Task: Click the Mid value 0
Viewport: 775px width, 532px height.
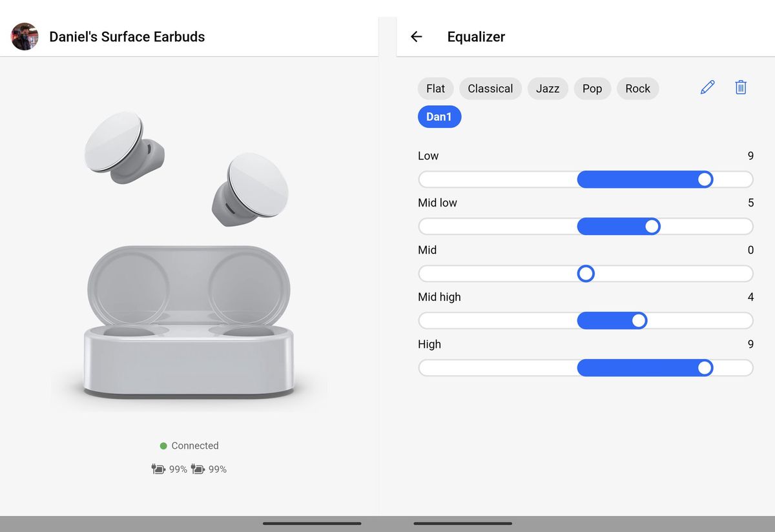Action: (x=750, y=250)
